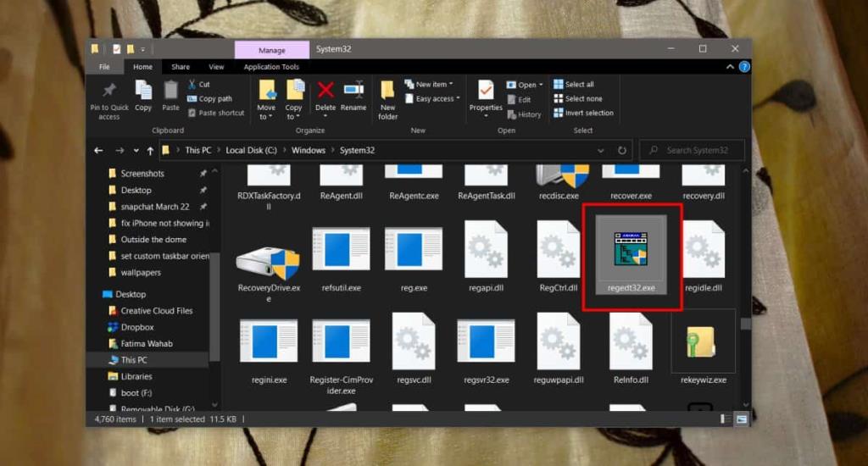Click Paste shortcut option
868x466 pixels.
click(x=216, y=113)
